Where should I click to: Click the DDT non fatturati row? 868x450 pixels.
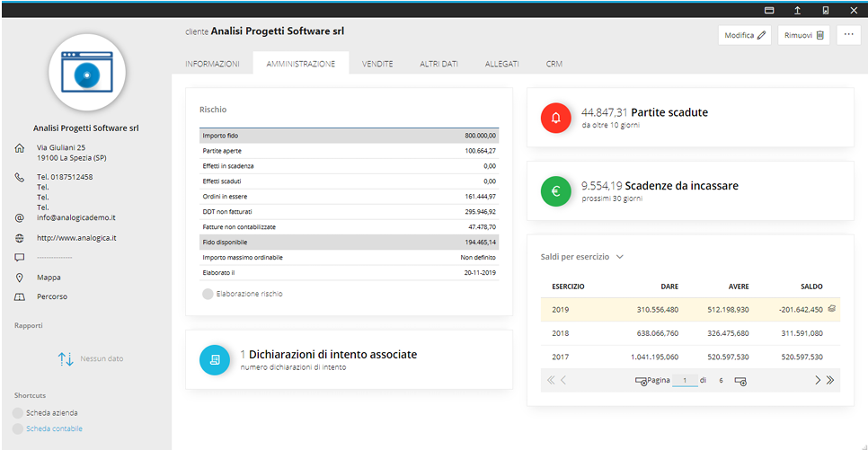click(x=349, y=211)
